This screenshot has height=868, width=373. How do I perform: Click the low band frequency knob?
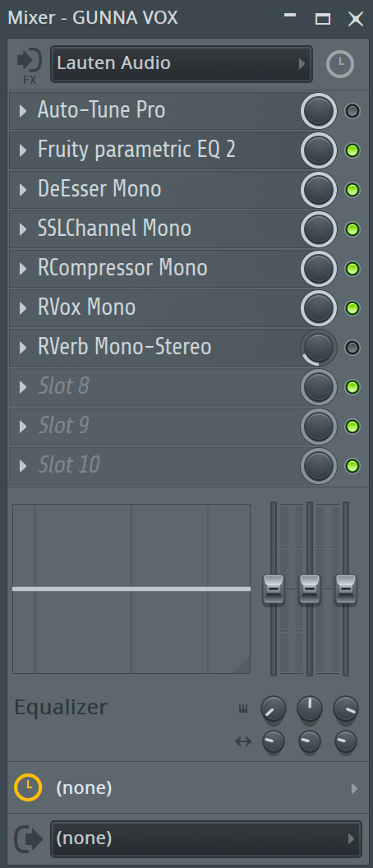click(274, 709)
